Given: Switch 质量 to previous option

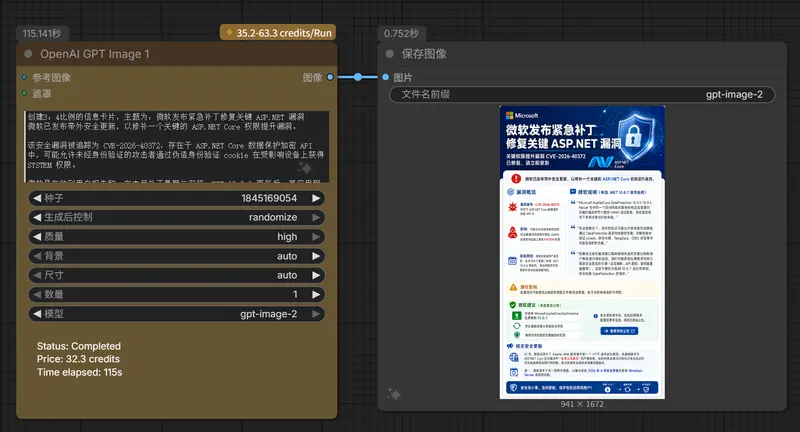Looking at the screenshot, I should tap(37, 237).
